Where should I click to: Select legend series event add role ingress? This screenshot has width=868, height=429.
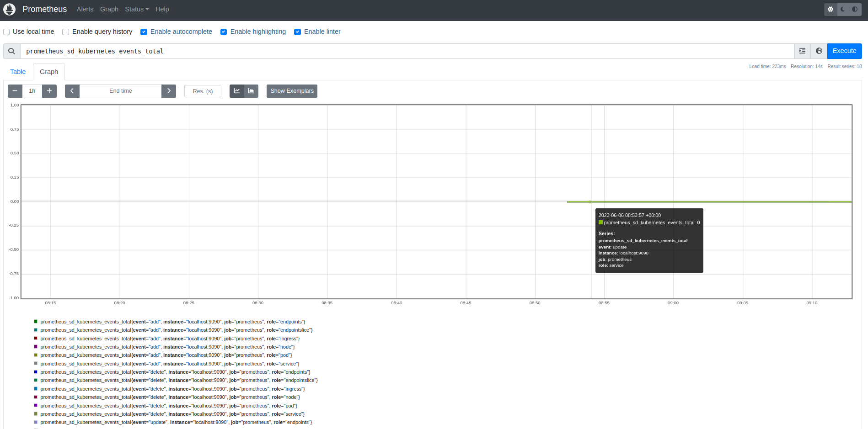[x=170, y=339]
